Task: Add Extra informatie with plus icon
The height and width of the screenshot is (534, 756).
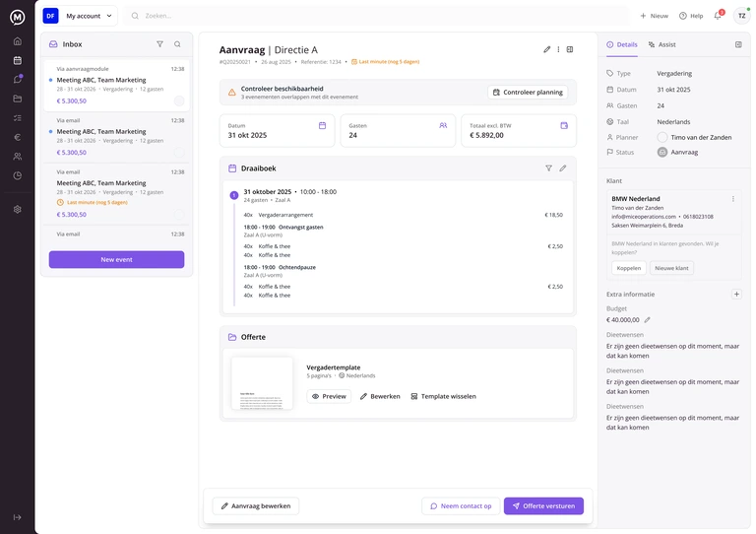Action: coord(736,294)
